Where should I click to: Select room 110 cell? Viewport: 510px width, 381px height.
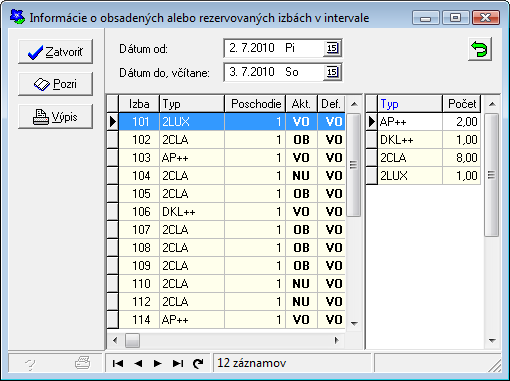coord(139,284)
